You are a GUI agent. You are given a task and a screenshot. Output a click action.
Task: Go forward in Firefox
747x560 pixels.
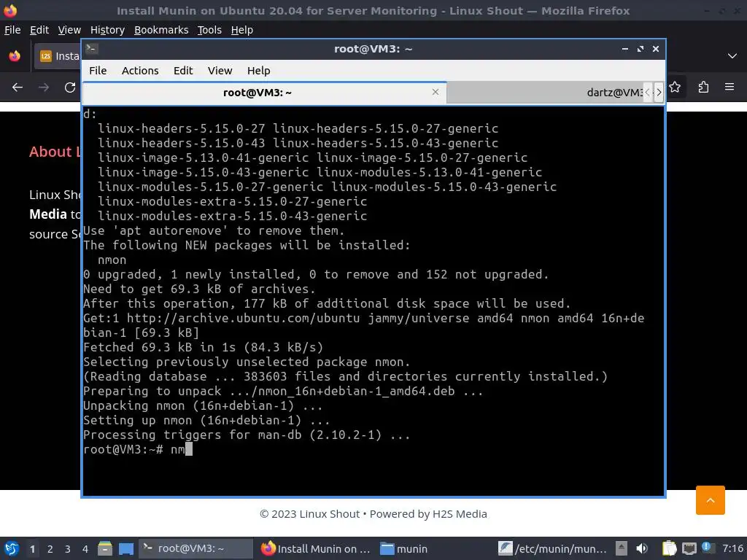tap(44, 87)
